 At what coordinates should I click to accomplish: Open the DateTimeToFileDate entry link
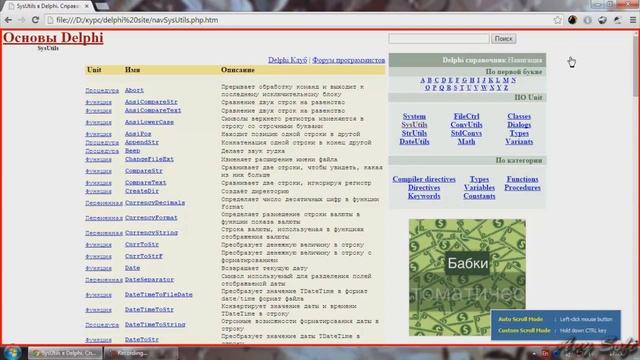(158, 295)
